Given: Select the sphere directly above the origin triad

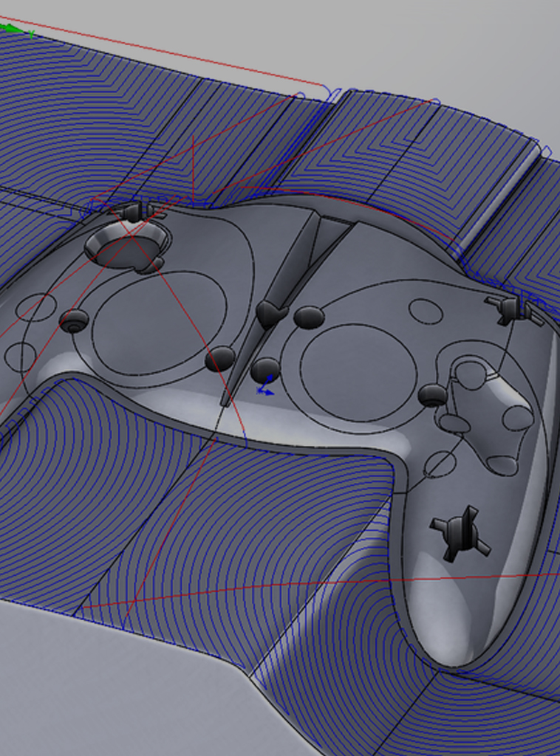Looking at the screenshot, I should [x=265, y=369].
